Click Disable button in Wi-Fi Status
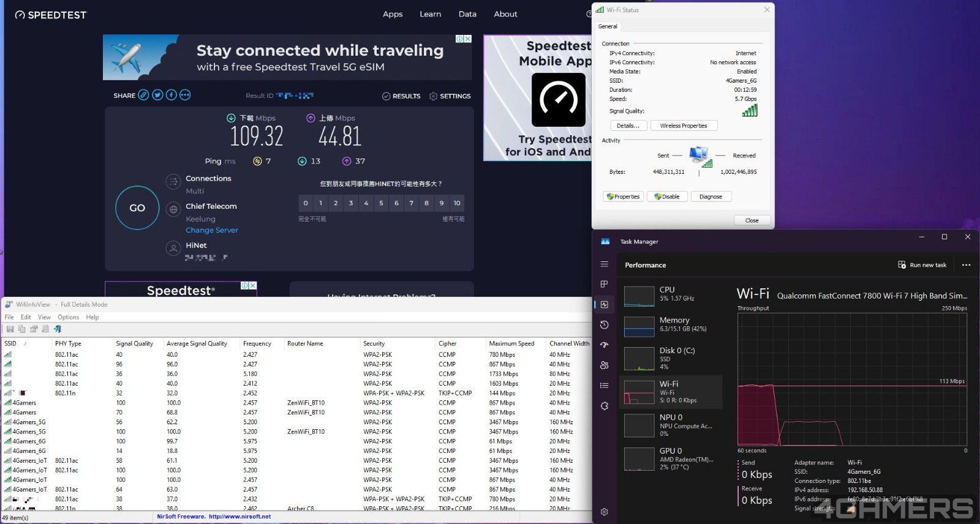The width and height of the screenshot is (980, 524). coord(667,196)
